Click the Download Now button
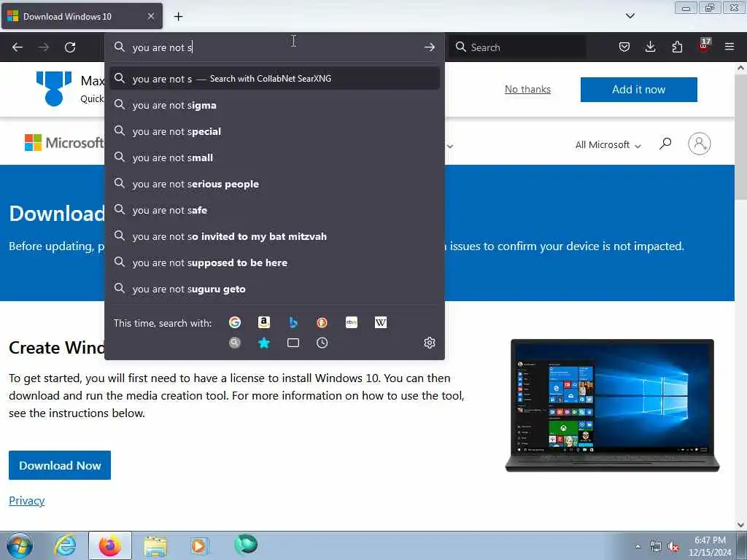 [x=60, y=465]
